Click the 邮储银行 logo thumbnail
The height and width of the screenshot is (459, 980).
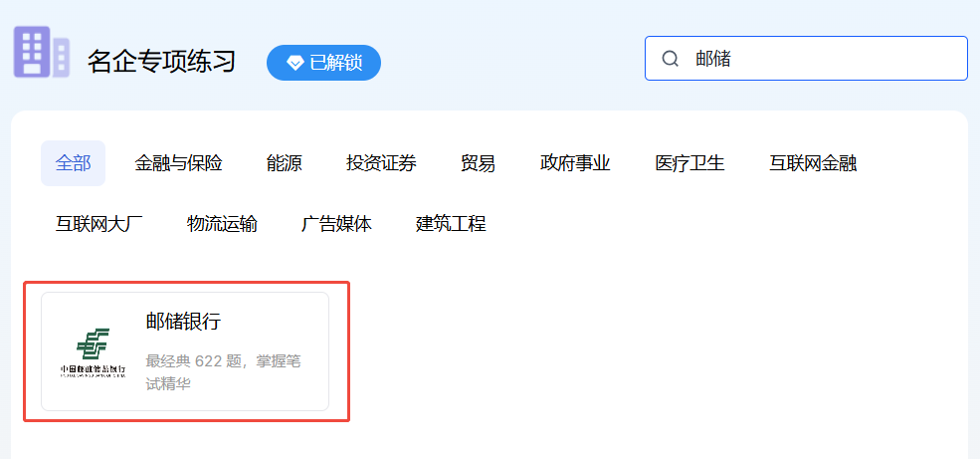93,351
